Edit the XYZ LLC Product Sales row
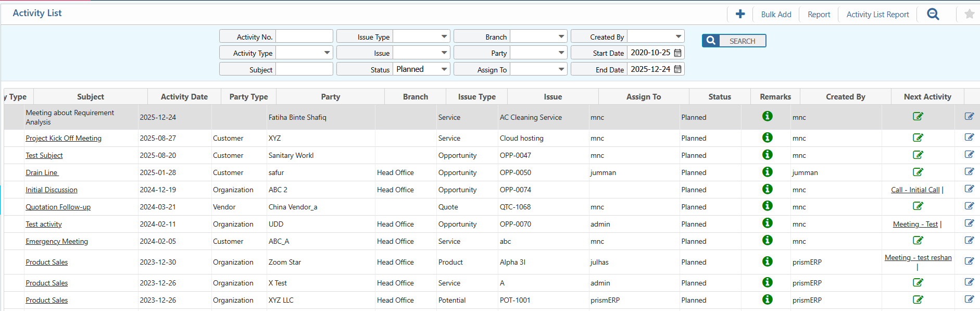Image resolution: width=980 pixels, height=311 pixels. click(x=969, y=299)
